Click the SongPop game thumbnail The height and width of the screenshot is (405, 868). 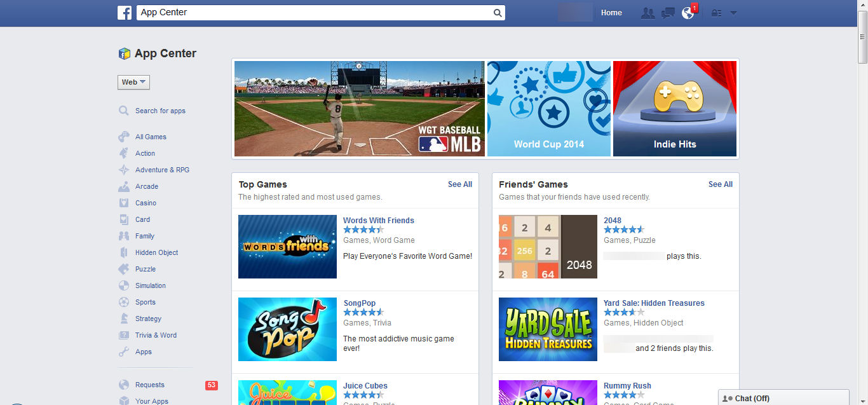tap(287, 329)
